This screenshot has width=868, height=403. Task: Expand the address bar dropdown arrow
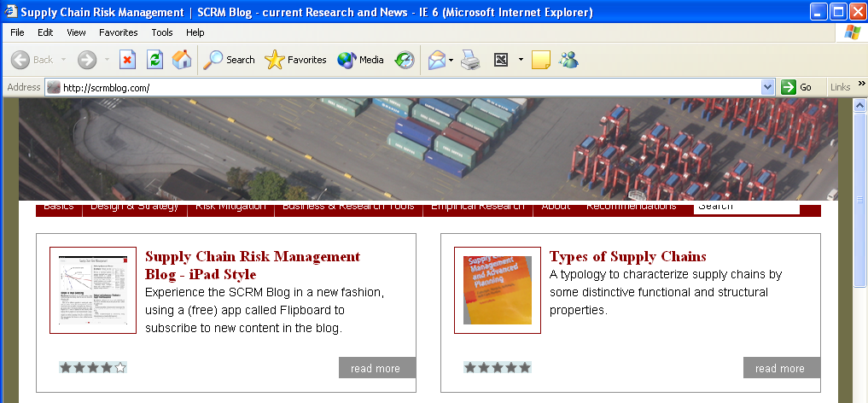(x=766, y=87)
